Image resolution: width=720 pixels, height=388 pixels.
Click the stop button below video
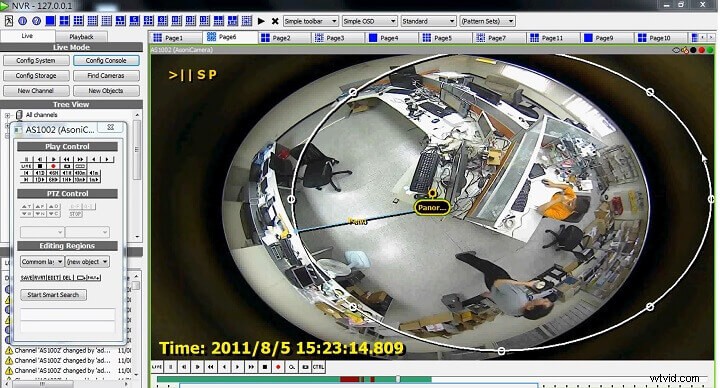265,367
